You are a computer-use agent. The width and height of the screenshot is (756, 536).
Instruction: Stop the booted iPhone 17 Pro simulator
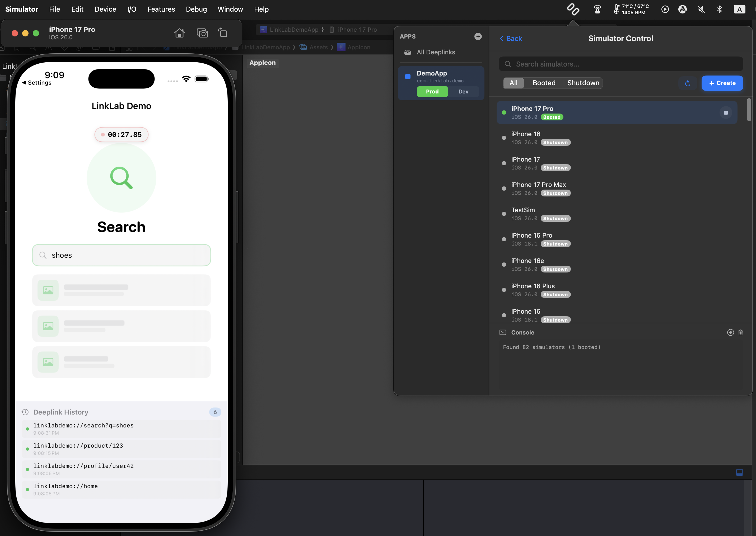coord(726,112)
